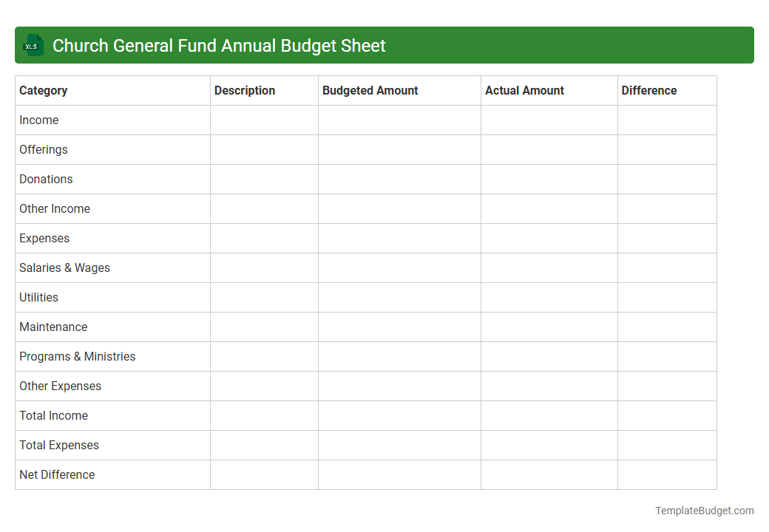Select the Other Income row label
769x532 pixels.
click(55, 208)
